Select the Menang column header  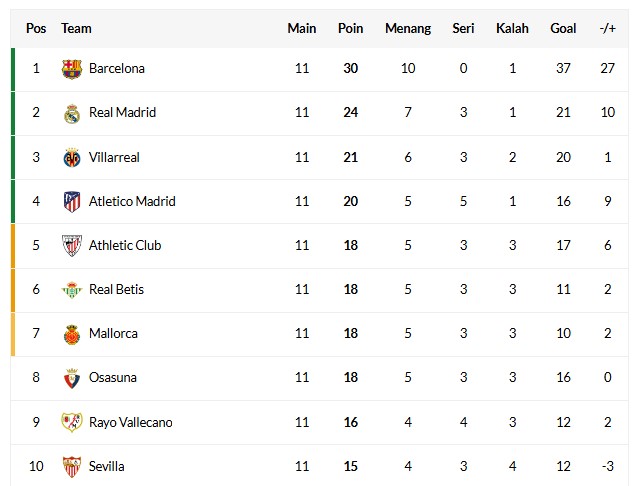pyautogui.click(x=408, y=29)
